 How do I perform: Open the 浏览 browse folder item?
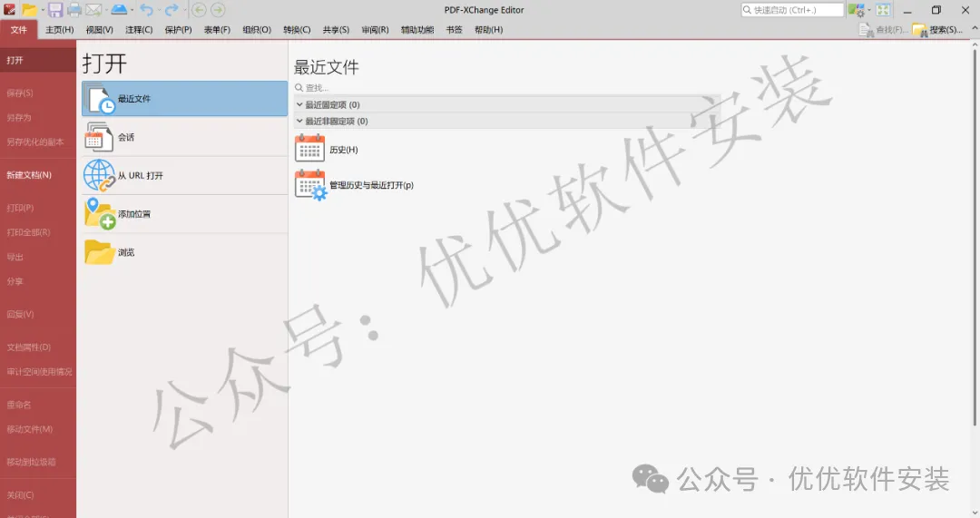click(x=184, y=252)
